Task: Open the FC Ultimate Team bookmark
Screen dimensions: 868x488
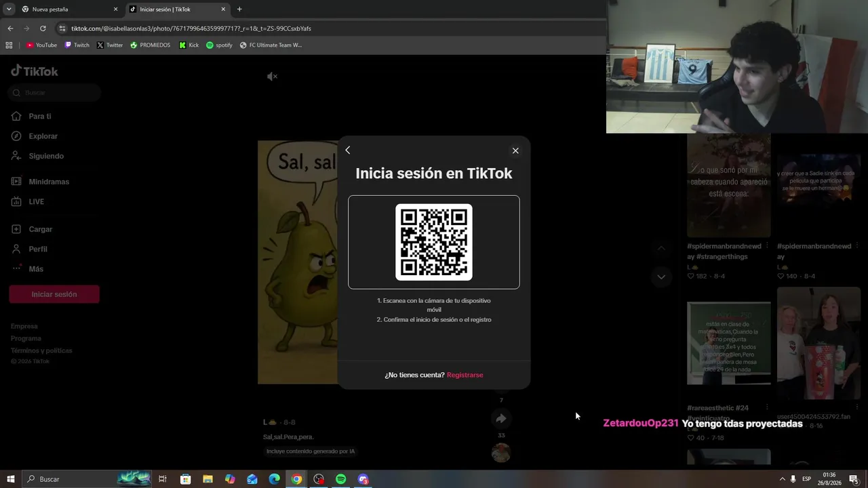Action: click(271, 45)
